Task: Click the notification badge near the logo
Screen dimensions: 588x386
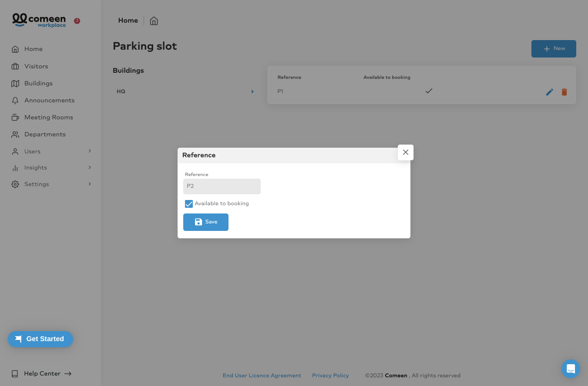Action: pyautogui.click(x=77, y=20)
